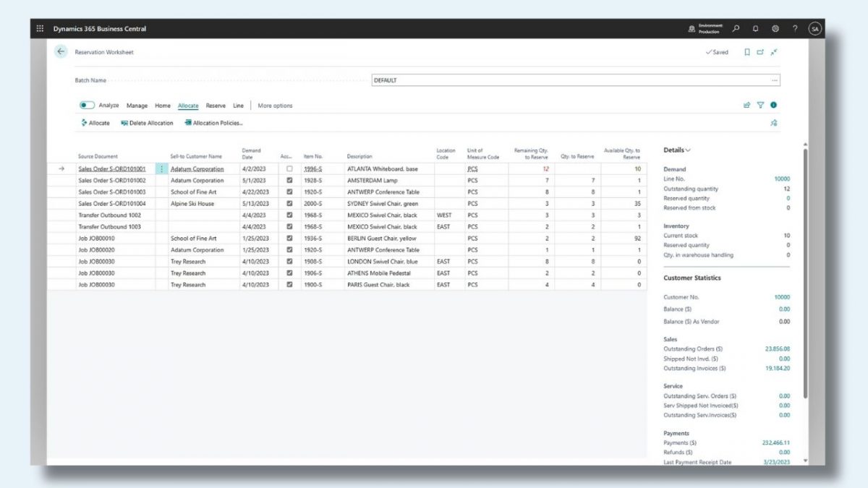This screenshot has width=868, height=488.
Task: Open the search with the magnifier icon
Action: click(x=735, y=29)
